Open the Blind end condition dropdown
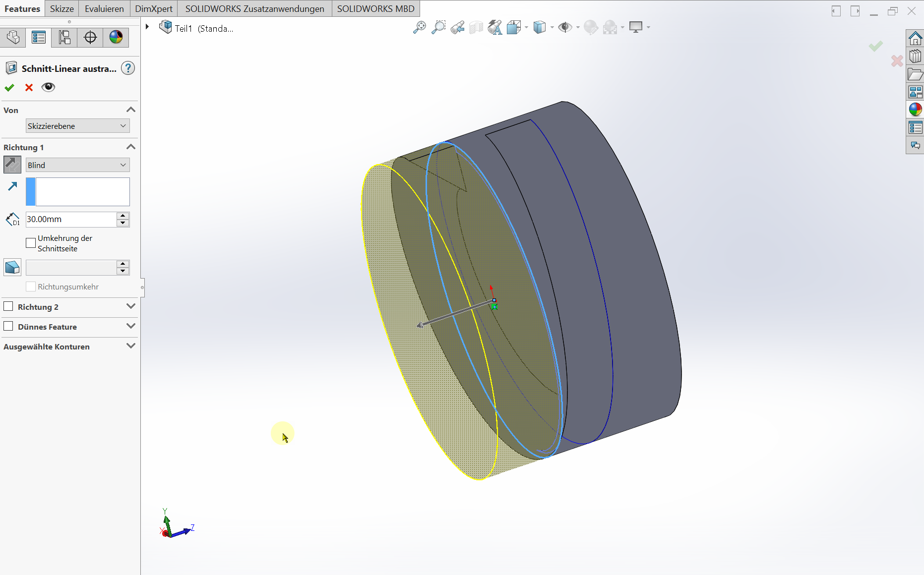This screenshot has height=575, width=924. (x=77, y=165)
